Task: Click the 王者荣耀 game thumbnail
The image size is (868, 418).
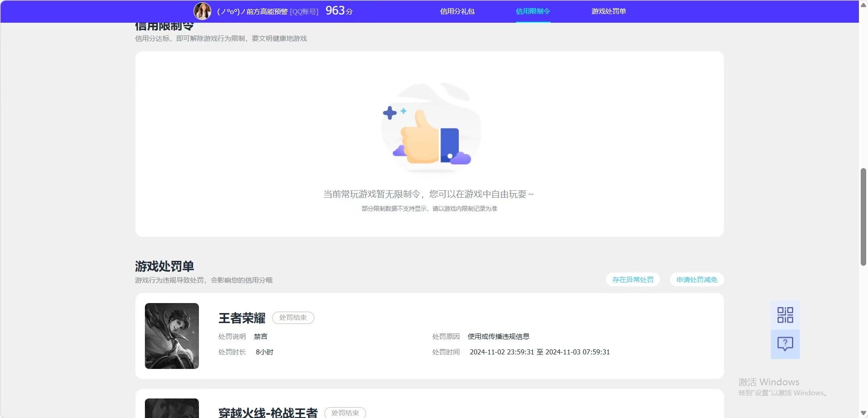Action: pyautogui.click(x=172, y=336)
